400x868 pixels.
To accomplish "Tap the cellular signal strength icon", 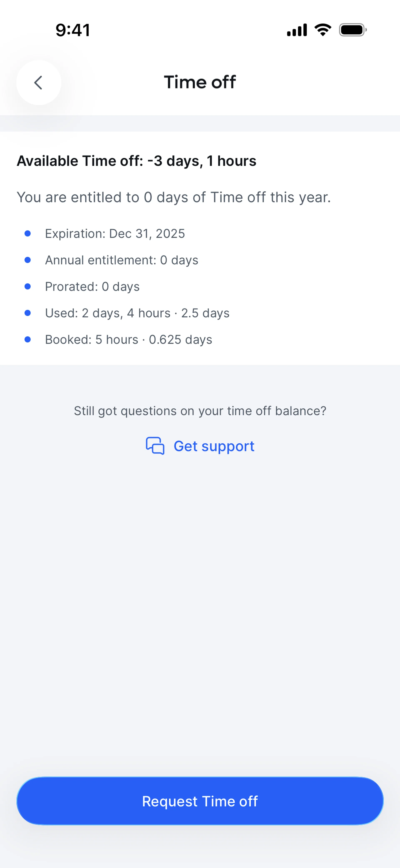I will 297,30.
